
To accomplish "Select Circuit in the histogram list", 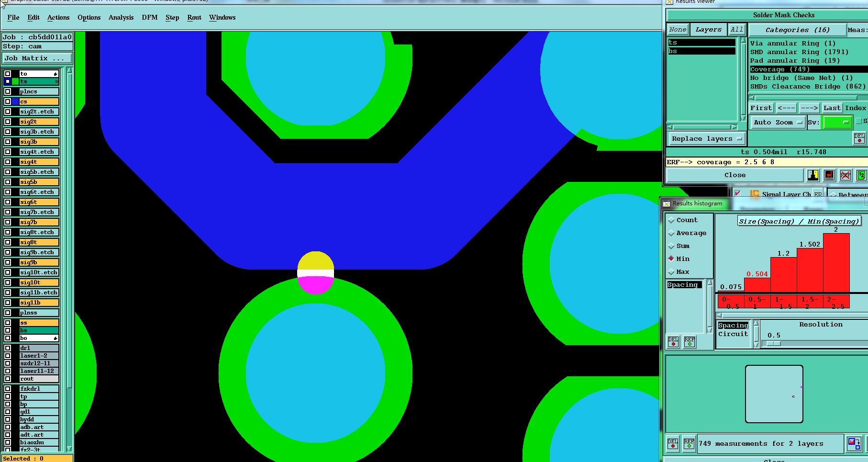I will point(733,334).
